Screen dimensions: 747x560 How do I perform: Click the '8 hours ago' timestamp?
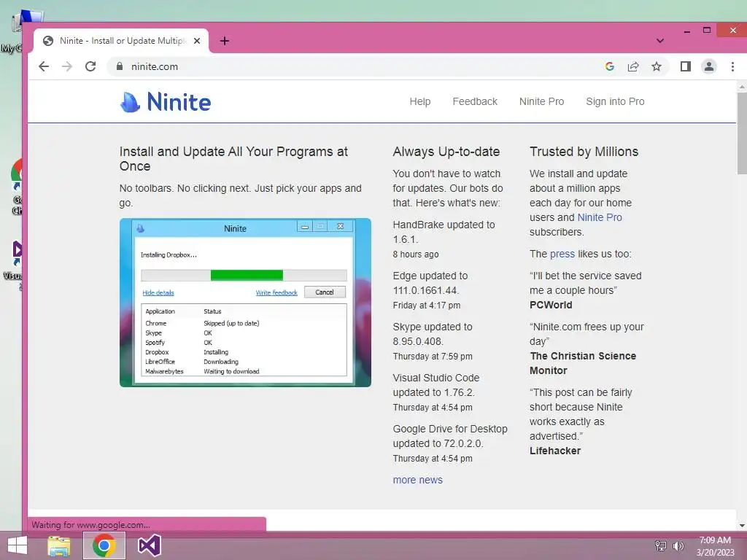coord(415,254)
